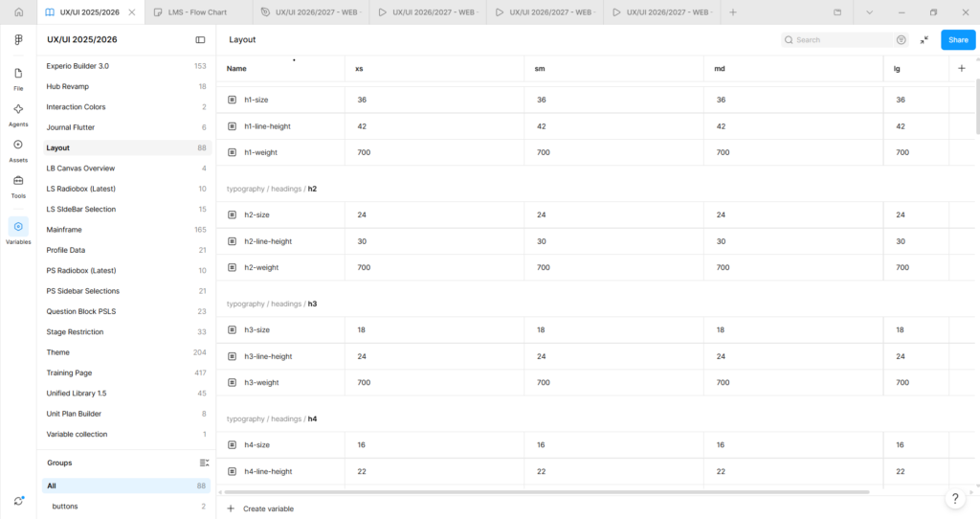This screenshot has width=980, height=519.
Task: Open the Tools sidebar icon
Action: point(18,186)
